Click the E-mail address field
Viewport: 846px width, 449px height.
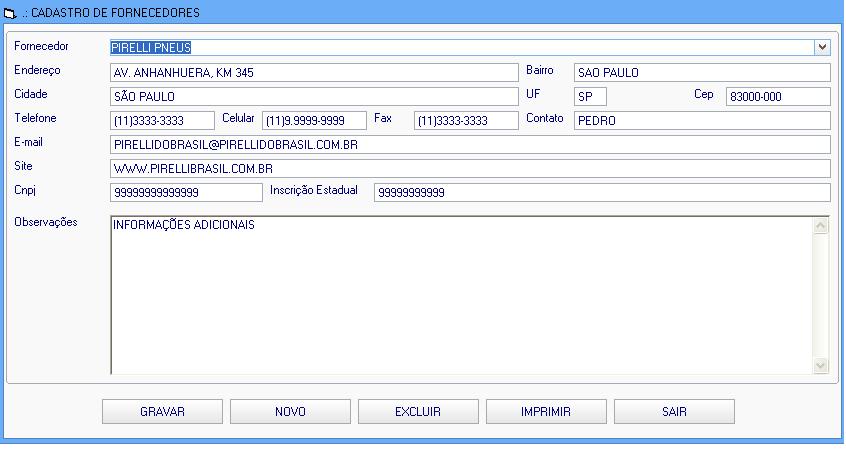click(470, 145)
